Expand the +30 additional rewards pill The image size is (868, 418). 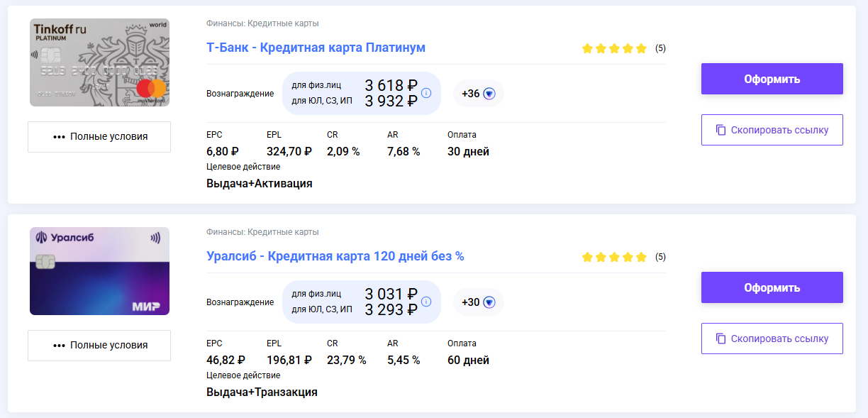tap(479, 302)
